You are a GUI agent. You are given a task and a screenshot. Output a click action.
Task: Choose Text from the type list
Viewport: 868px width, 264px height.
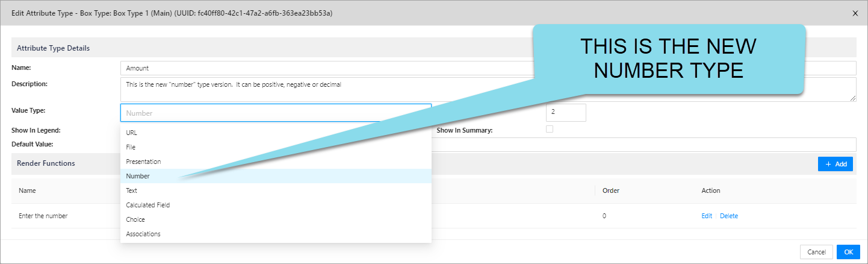tap(132, 190)
